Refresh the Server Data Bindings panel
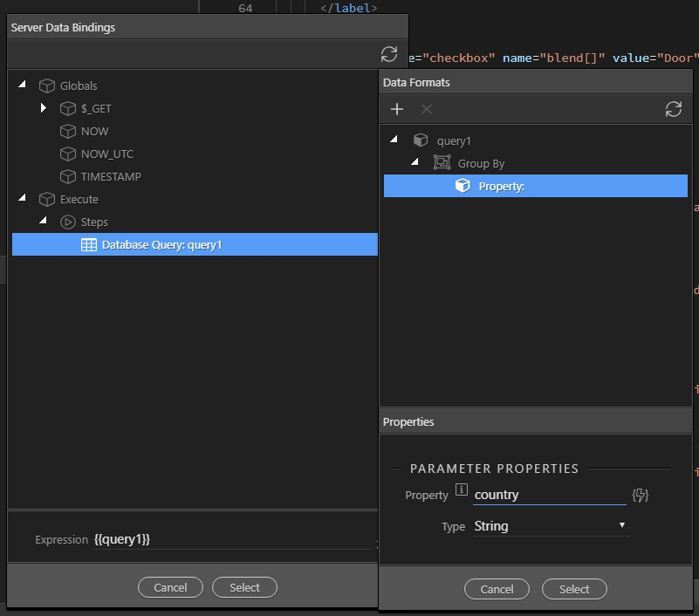This screenshot has width=699, height=616. (389, 53)
